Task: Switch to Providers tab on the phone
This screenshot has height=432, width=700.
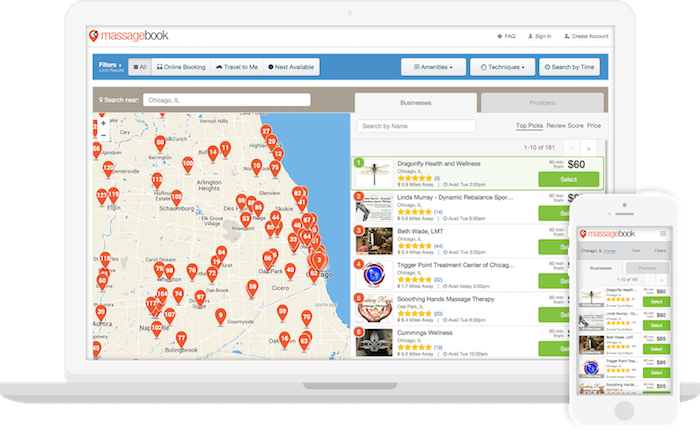Action: pos(647,268)
